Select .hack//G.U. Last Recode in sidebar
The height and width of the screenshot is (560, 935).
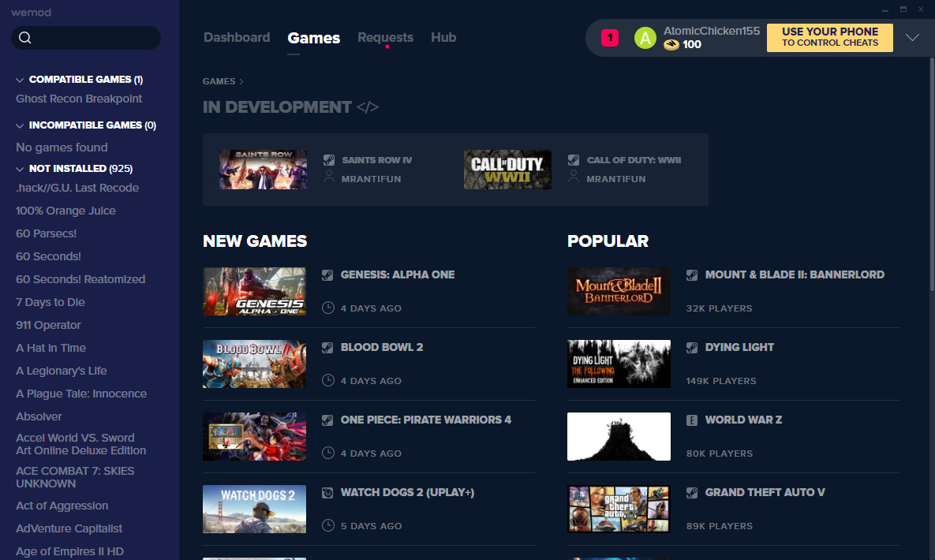77,188
